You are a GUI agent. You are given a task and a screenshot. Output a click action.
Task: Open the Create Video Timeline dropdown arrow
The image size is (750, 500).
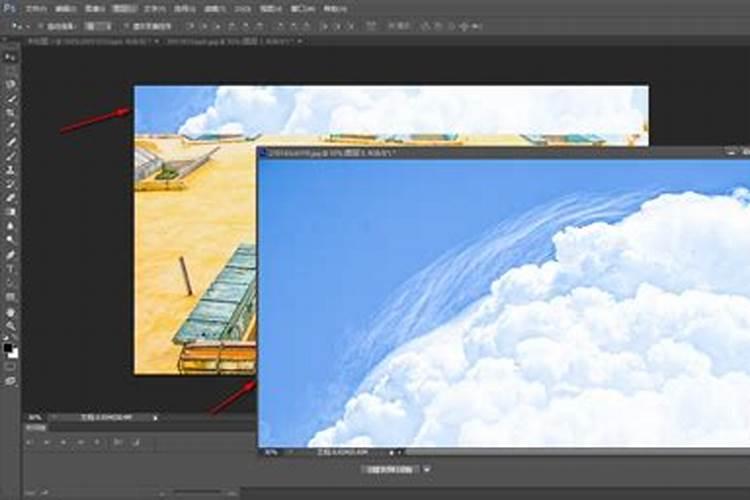click(x=427, y=469)
